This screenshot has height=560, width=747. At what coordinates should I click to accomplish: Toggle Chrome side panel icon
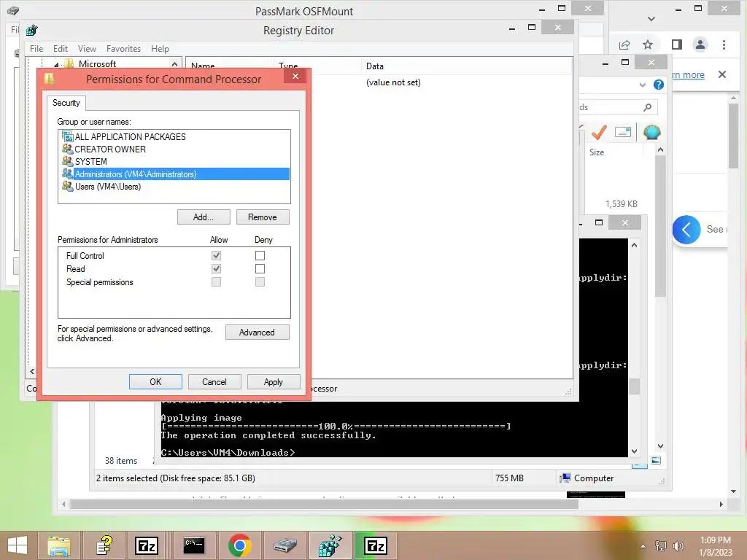pos(676,44)
